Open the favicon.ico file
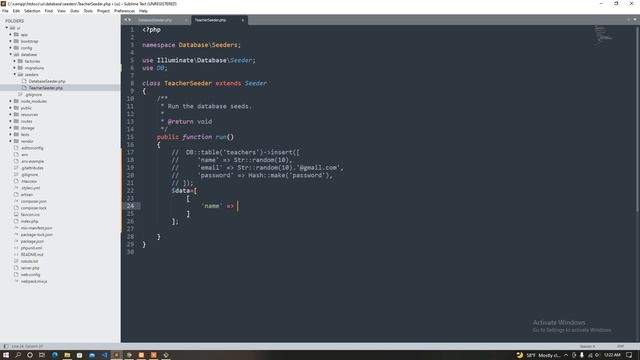Image resolution: width=640 pixels, height=360 pixels. coord(30,215)
